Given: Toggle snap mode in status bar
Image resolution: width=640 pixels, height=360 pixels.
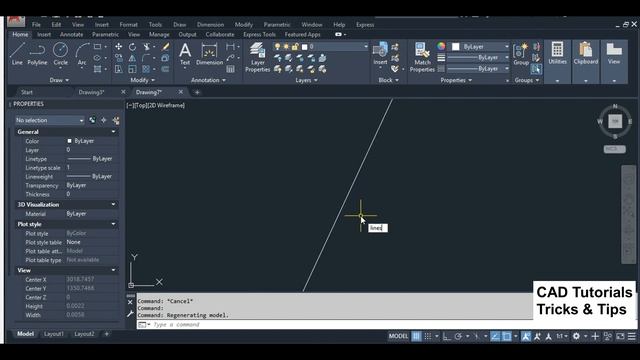Looking at the screenshot, I should pos(427,336).
